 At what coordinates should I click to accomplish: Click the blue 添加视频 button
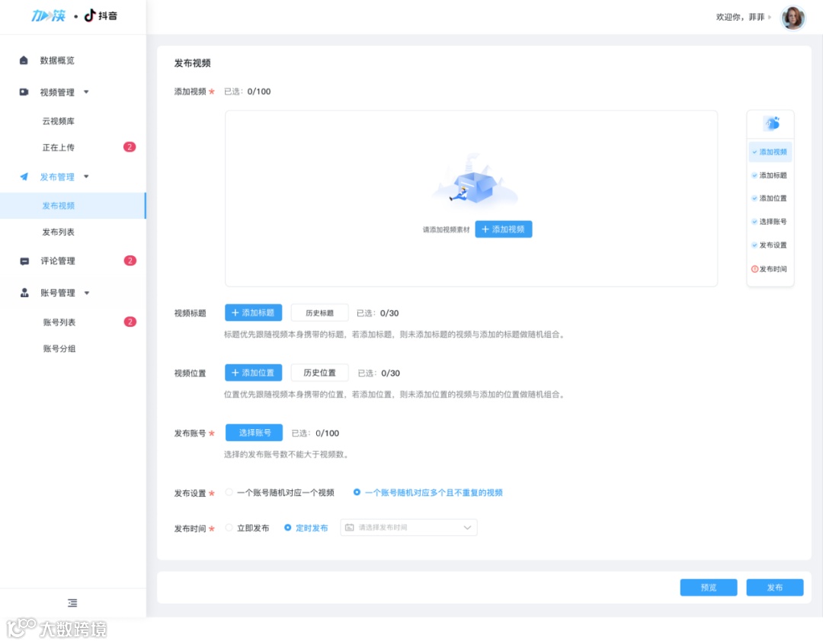click(504, 229)
